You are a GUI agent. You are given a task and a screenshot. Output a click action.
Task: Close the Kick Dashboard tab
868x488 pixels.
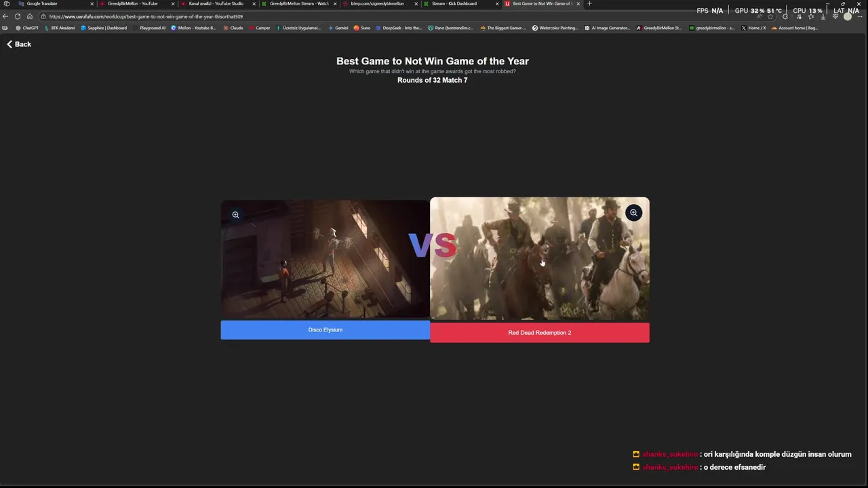497,3
